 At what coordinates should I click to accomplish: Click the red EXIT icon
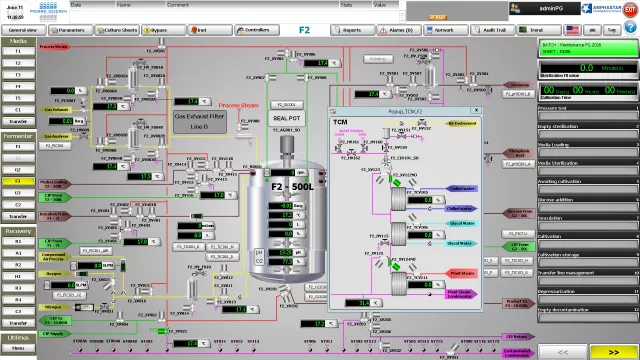[630, 10]
